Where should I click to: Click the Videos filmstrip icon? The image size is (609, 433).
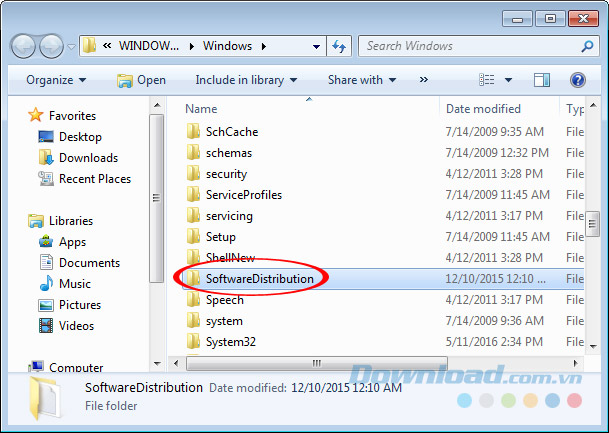(46, 325)
